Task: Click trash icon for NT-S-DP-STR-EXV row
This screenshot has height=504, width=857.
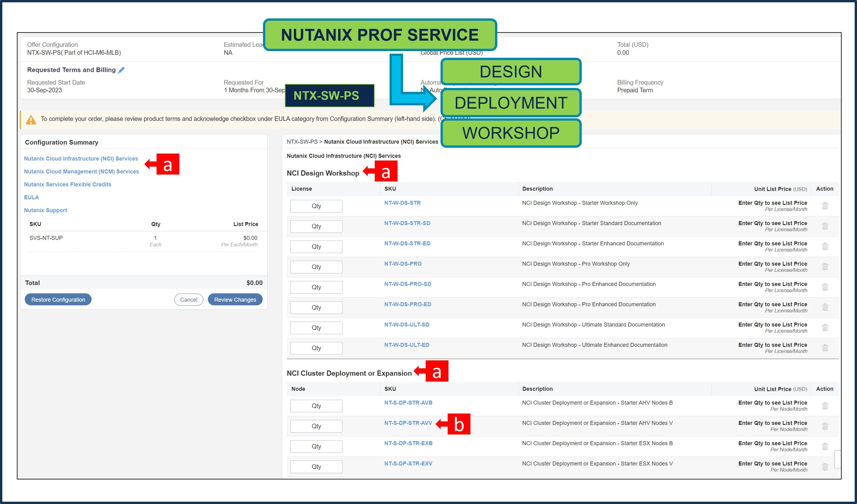Action: coord(825,467)
